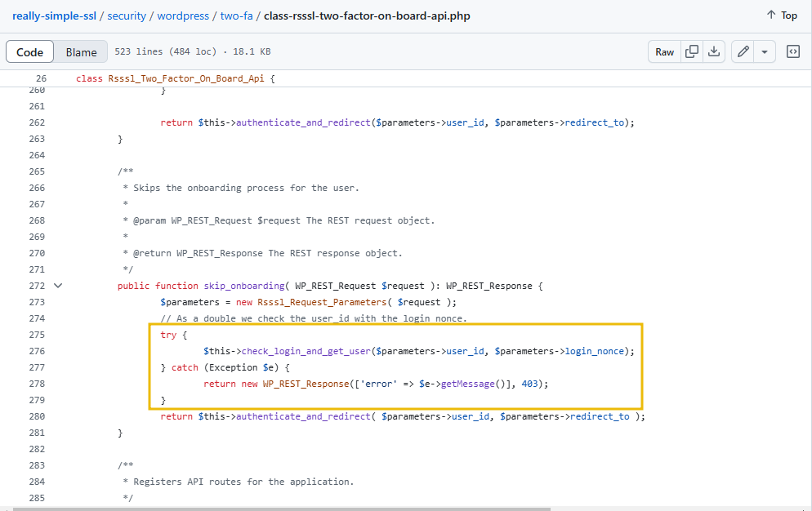Select line number 280
The width and height of the screenshot is (812, 511).
coord(37,416)
